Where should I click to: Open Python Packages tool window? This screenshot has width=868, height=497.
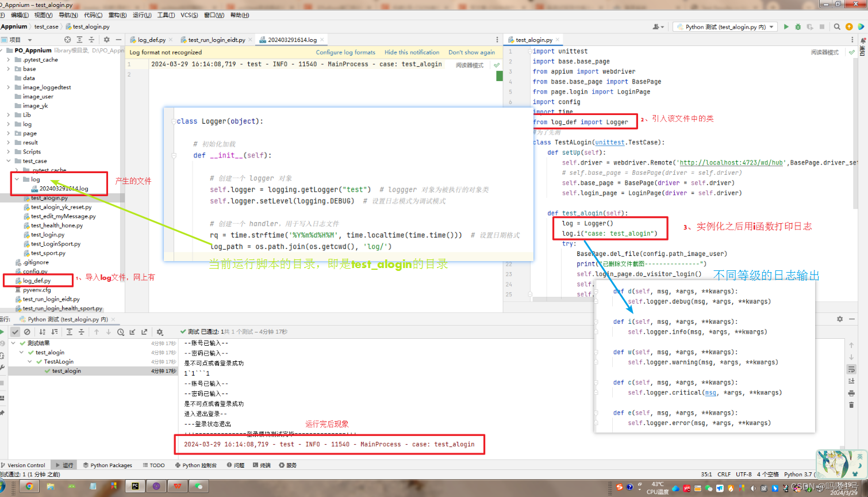click(x=107, y=465)
